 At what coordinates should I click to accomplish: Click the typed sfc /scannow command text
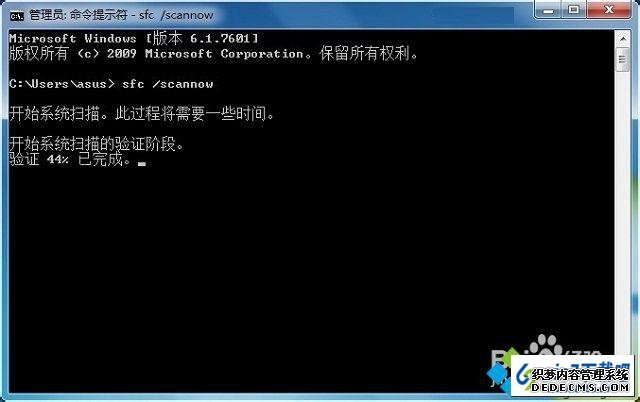click(x=167, y=84)
